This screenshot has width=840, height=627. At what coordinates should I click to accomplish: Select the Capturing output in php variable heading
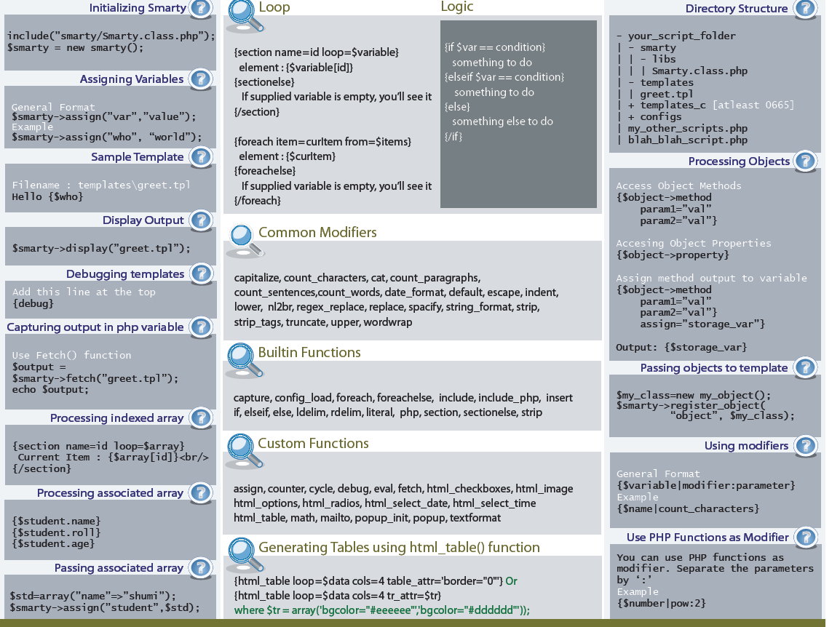click(x=95, y=327)
